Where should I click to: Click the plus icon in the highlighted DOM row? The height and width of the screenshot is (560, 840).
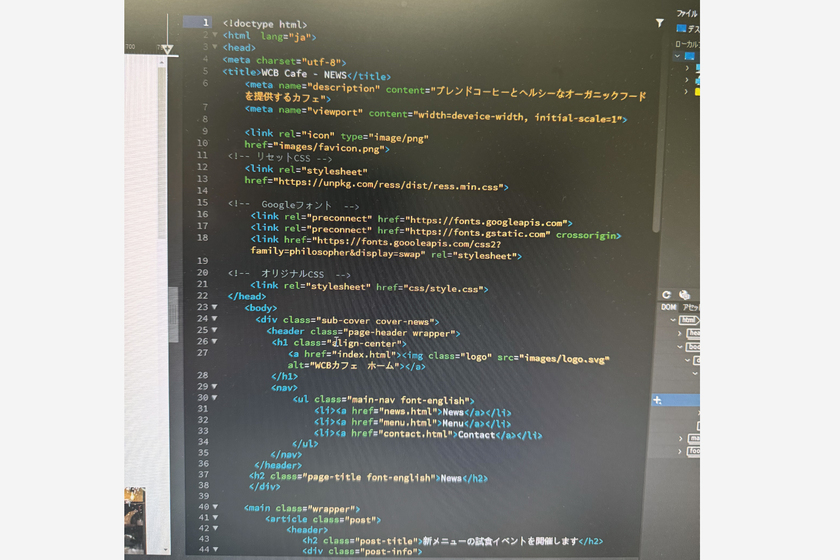click(x=657, y=400)
